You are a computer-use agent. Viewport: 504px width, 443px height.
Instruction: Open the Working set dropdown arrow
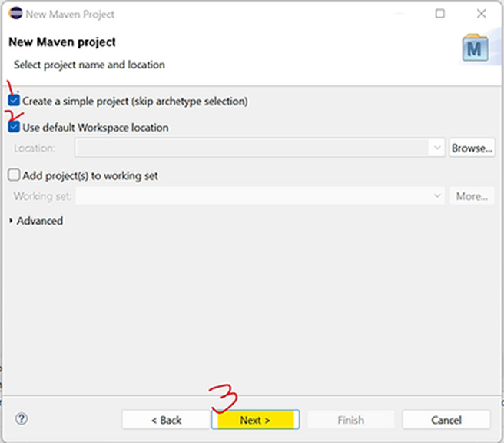[437, 195]
